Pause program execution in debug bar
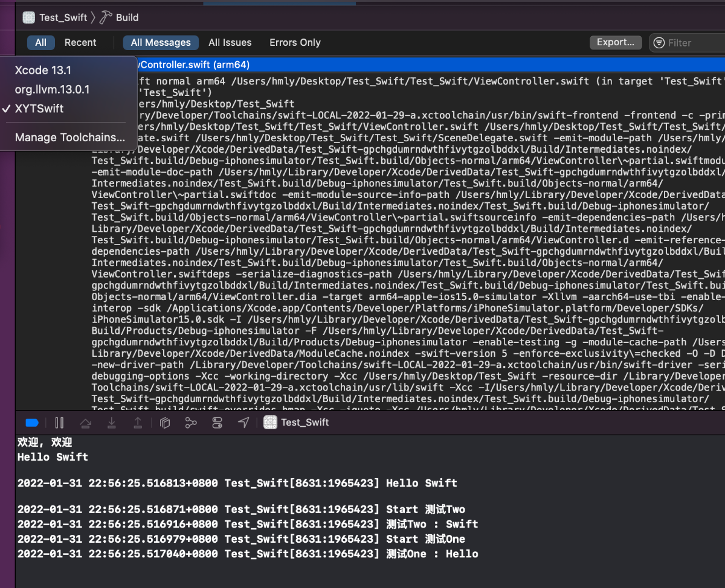The height and width of the screenshot is (588, 725). [59, 423]
